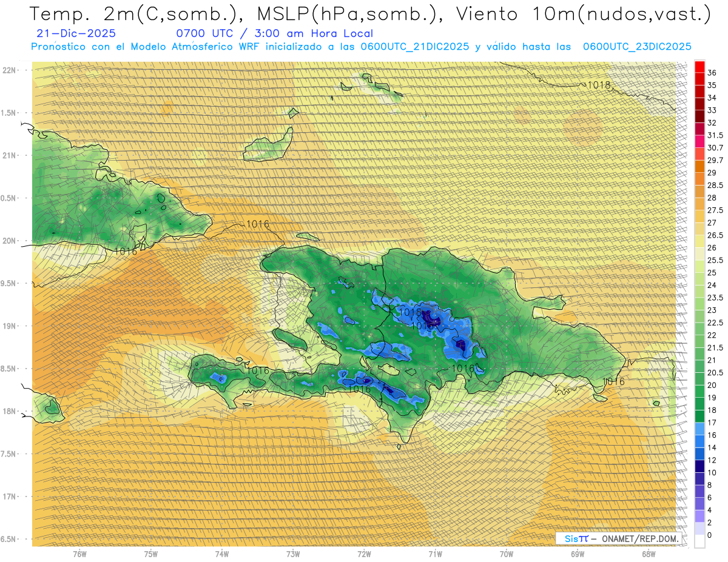Select the hot pink swatch between 31.5 and 30.7
The height and width of the screenshot is (562, 728).
pos(699,142)
